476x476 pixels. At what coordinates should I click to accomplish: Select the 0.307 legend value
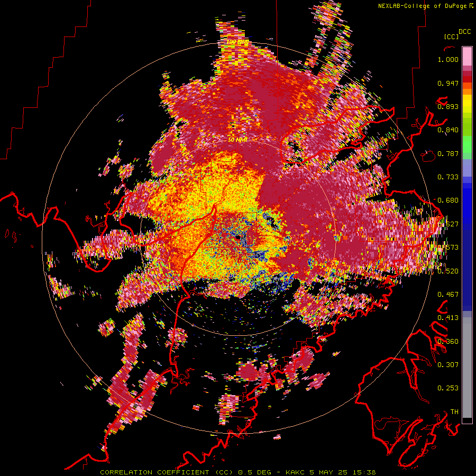pos(448,364)
